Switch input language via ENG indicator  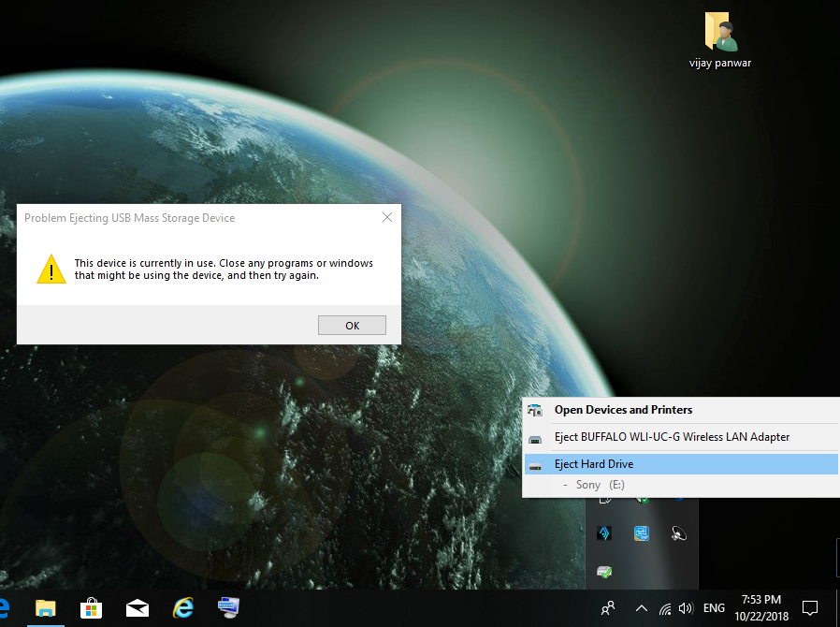713,608
